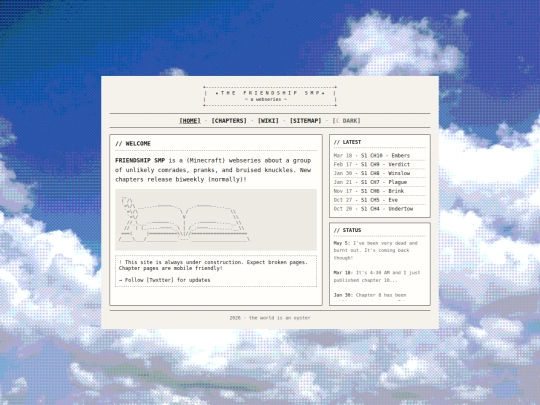This screenshot has height=405, width=540.
Task: Click the 'always under construction' notice text
Action: click(213, 265)
